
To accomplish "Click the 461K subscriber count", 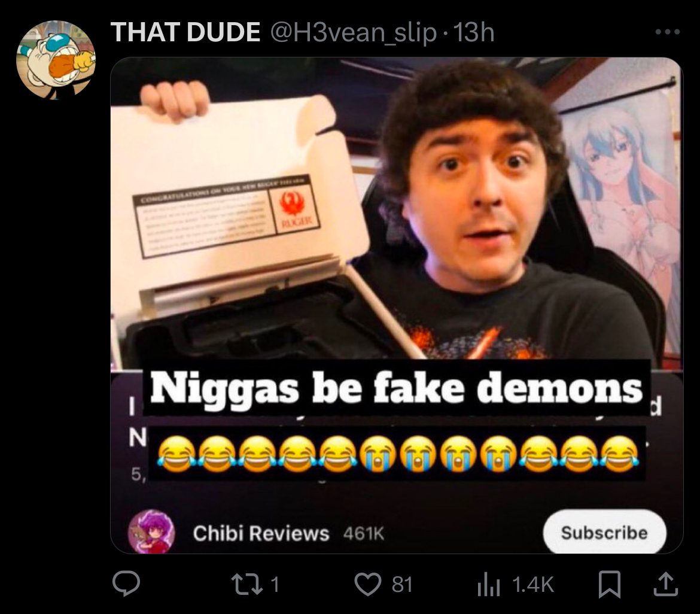I will pyautogui.click(x=363, y=534).
